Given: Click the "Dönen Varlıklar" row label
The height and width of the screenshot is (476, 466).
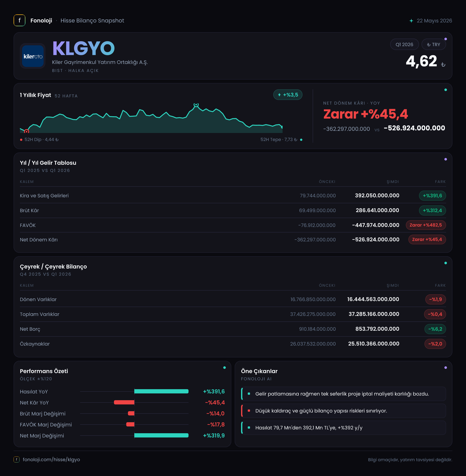Looking at the screenshot, I should pyautogui.click(x=38, y=299).
